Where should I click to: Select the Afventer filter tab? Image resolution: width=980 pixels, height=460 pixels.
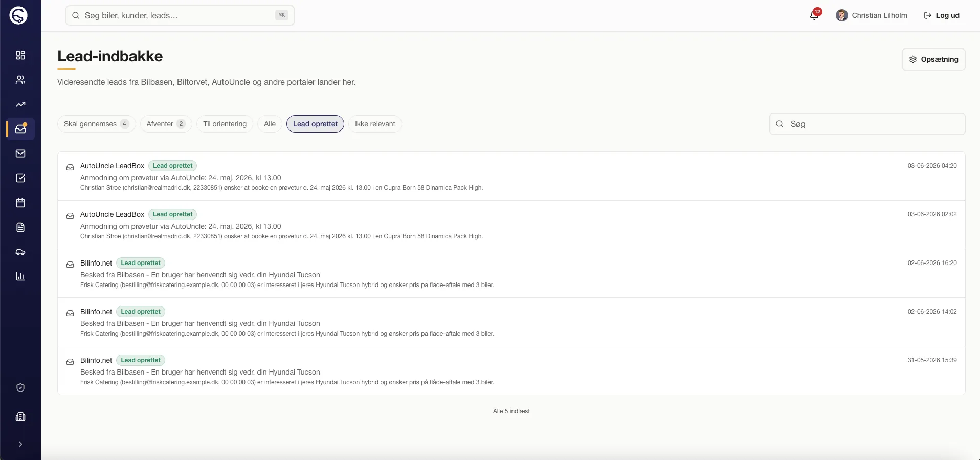point(166,124)
